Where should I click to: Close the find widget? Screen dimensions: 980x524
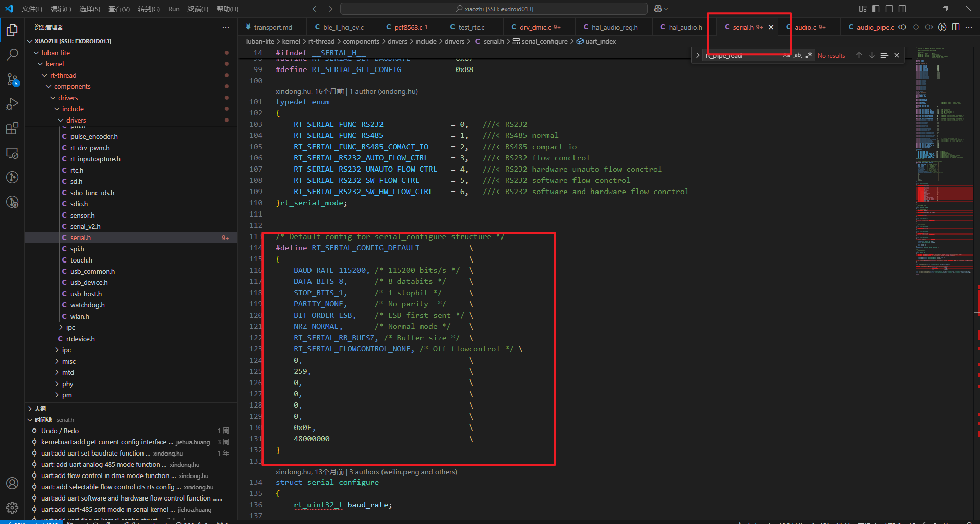(x=897, y=55)
